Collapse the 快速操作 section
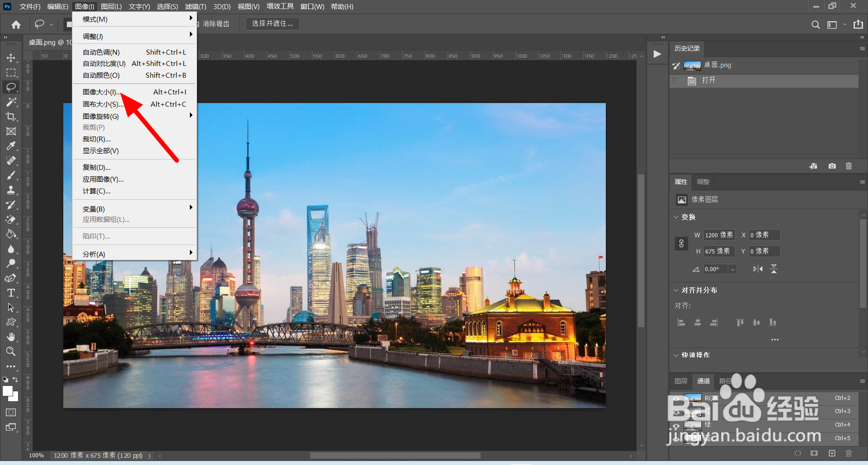This screenshot has height=465, width=868. point(676,355)
